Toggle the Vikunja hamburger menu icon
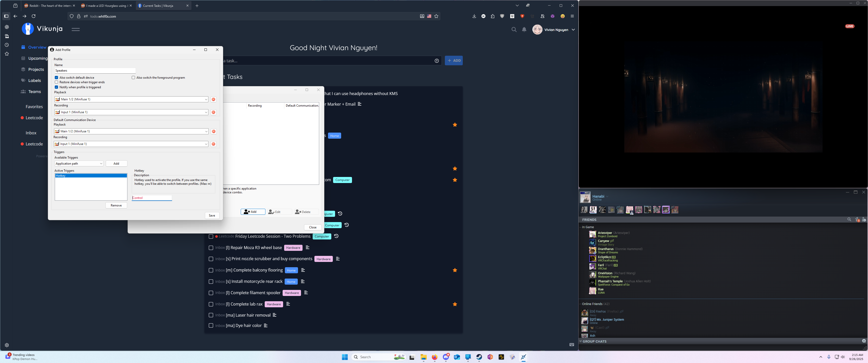868x363 pixels. coord(75,30)
